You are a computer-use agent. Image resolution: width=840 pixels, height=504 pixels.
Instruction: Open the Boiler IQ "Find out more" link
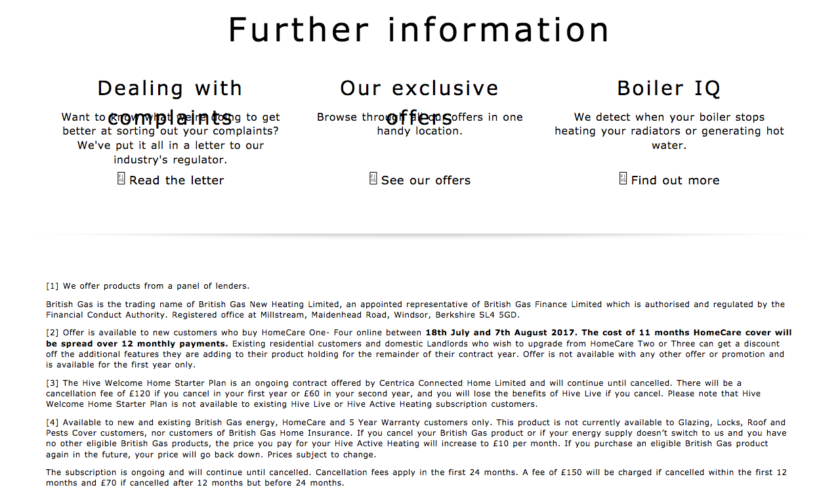(x=675, y=180)
